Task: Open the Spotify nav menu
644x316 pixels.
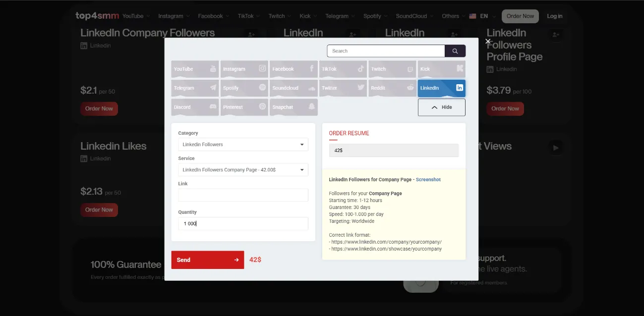Action: pyautogui.click(x=375, y=16)
